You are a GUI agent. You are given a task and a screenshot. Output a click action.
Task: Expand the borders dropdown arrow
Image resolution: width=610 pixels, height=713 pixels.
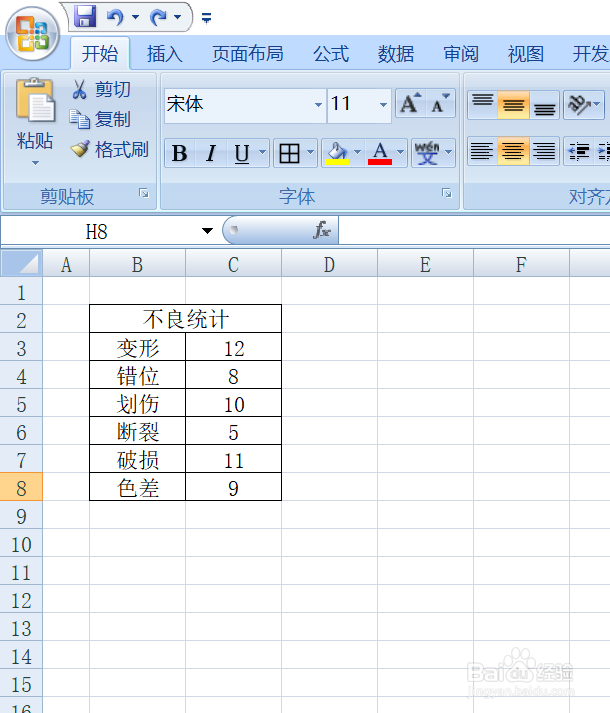[x=311, y=152]
